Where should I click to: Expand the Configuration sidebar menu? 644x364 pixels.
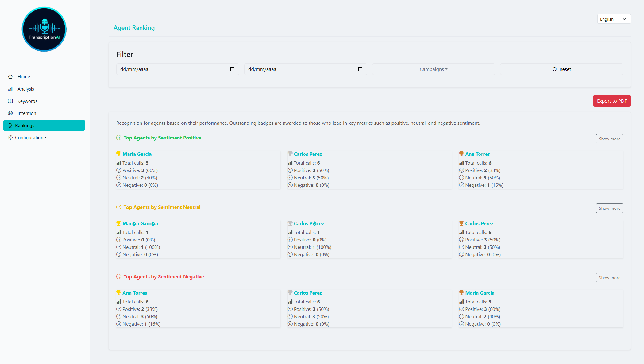29,137
